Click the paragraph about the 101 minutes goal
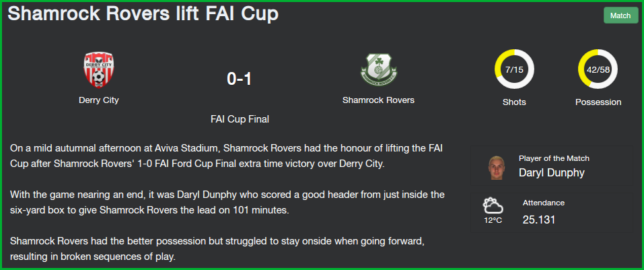Screen dimensions: 644x270 pos(227,202)
